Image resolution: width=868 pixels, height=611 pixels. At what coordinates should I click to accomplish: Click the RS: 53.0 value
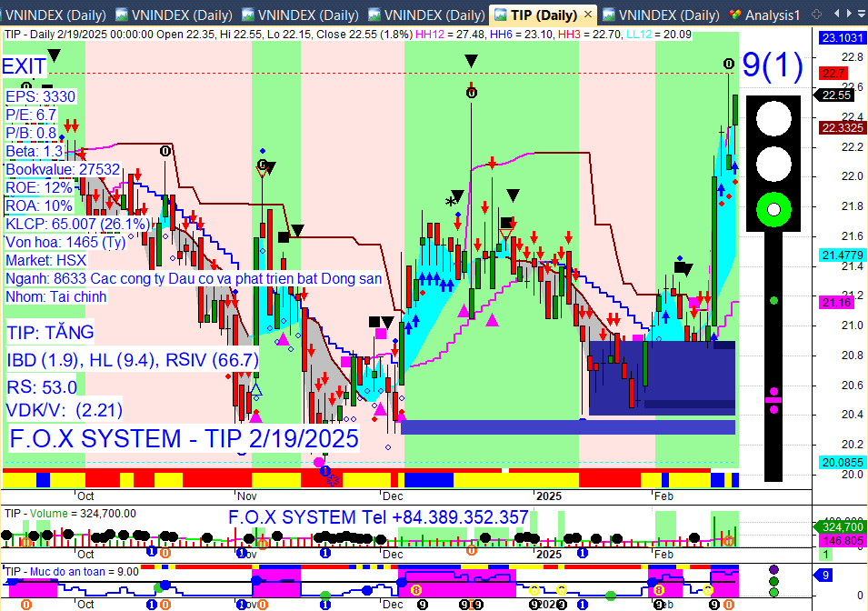click(42, 386)
